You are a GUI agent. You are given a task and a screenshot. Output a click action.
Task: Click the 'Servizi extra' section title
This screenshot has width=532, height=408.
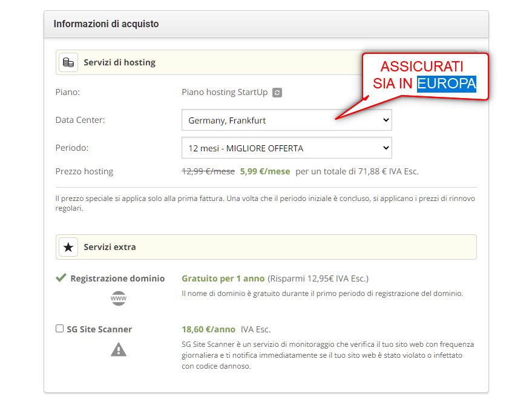point(110,247)
